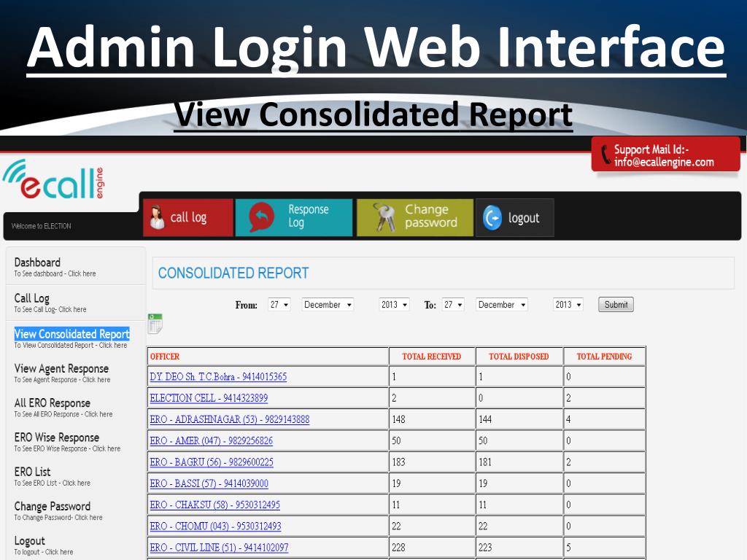747x560 pixels.
Task: Click the CONSOLIDATED REPORT heading
Action: tap(233, 273)
